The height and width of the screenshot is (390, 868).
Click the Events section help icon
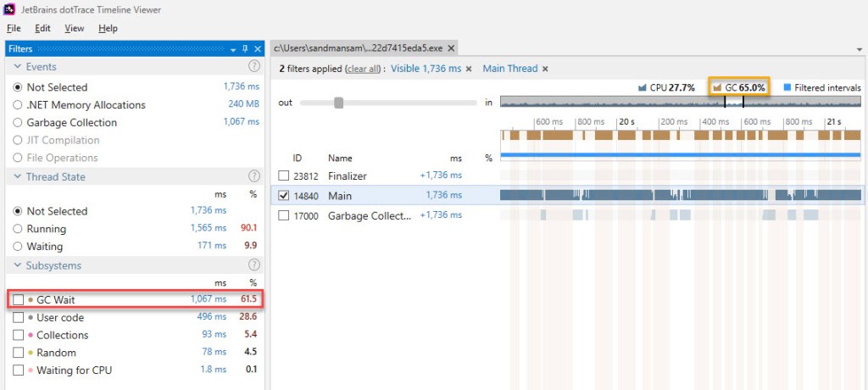[x=253, y=66]
